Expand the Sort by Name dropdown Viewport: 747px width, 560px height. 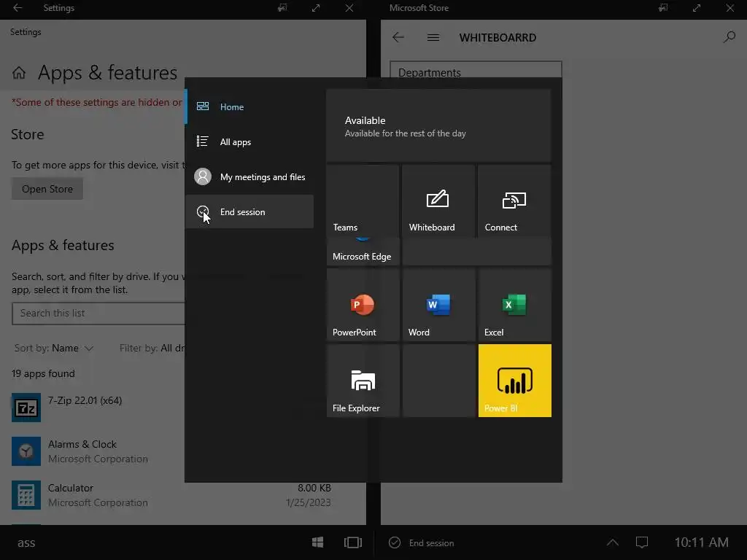(x=53, y=348)
